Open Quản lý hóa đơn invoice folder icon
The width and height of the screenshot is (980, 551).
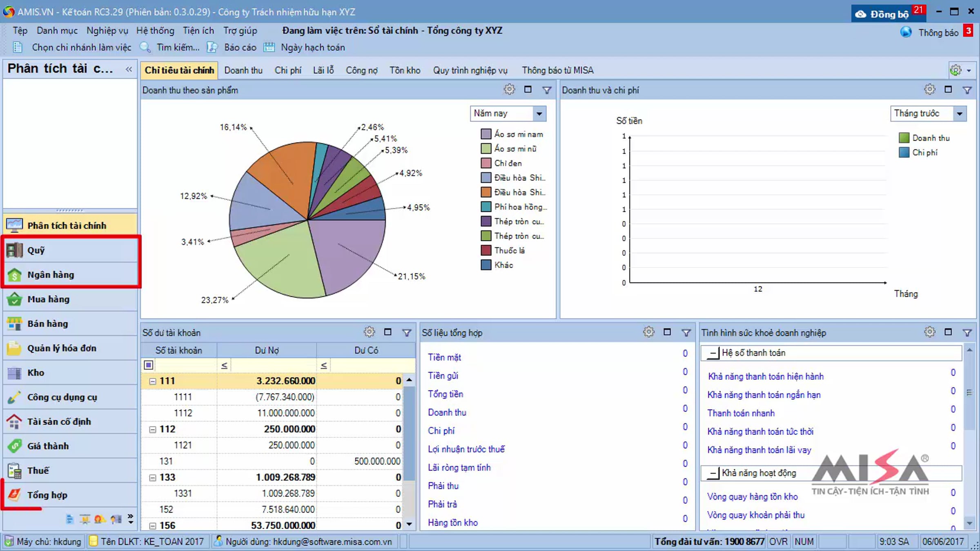point(15,348)
